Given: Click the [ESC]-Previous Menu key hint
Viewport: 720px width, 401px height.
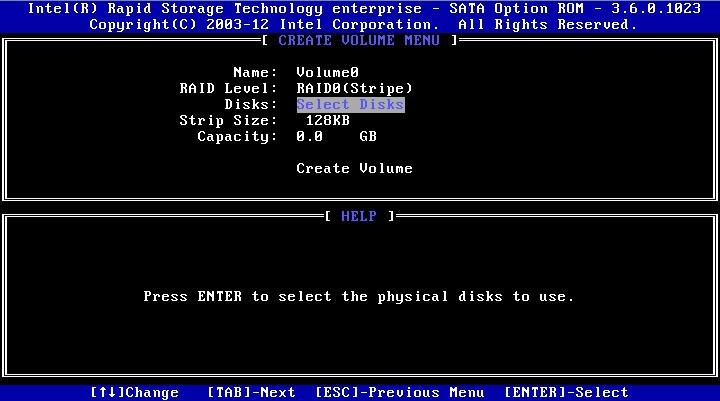Looking at the screenshot, I should [399, 392].
